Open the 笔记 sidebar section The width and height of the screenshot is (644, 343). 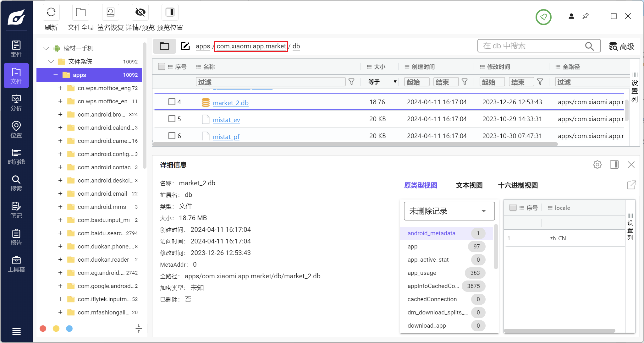[x=16, y=210]
